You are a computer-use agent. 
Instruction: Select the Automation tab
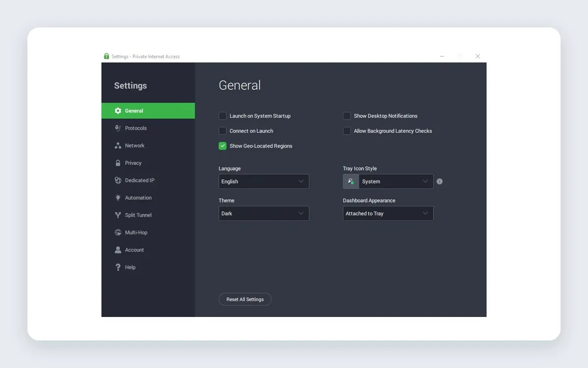click(148, 198)
